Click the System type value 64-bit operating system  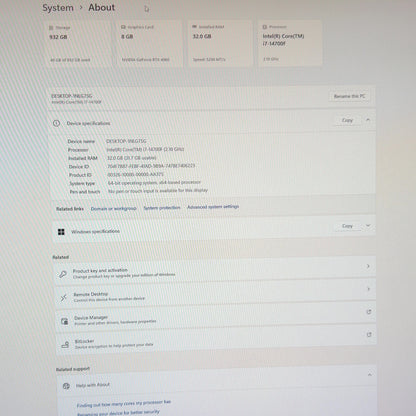point(154,183)
